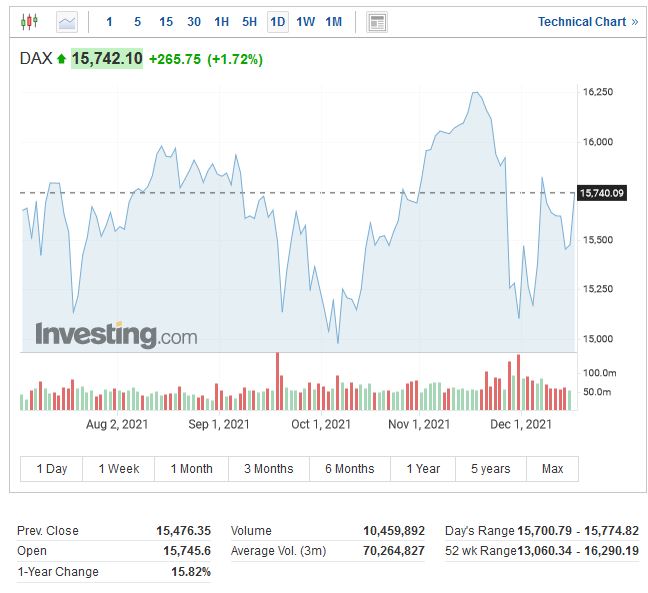648x593 pixels.
Task: Choose the 5H interval
Action: coord(250,21)
